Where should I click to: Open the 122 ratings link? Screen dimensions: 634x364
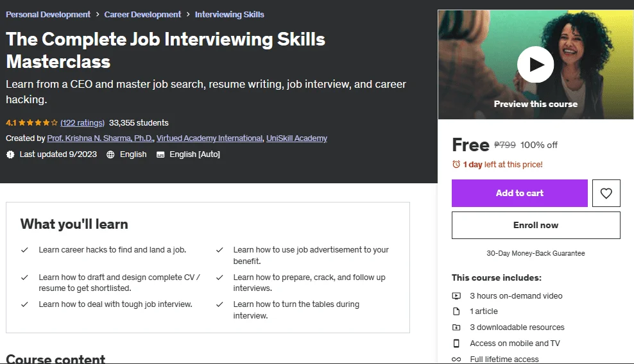click(83, 123)
